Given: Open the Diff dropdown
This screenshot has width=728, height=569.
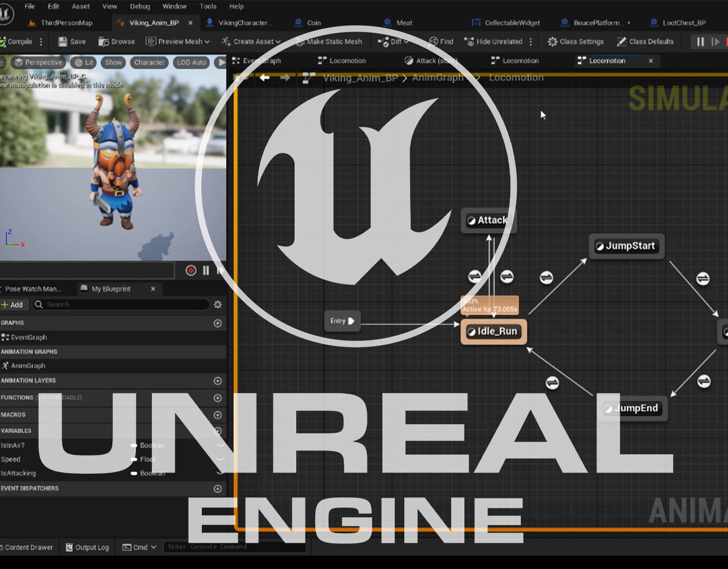Looking at the screenshot, I should click(393, 42).
